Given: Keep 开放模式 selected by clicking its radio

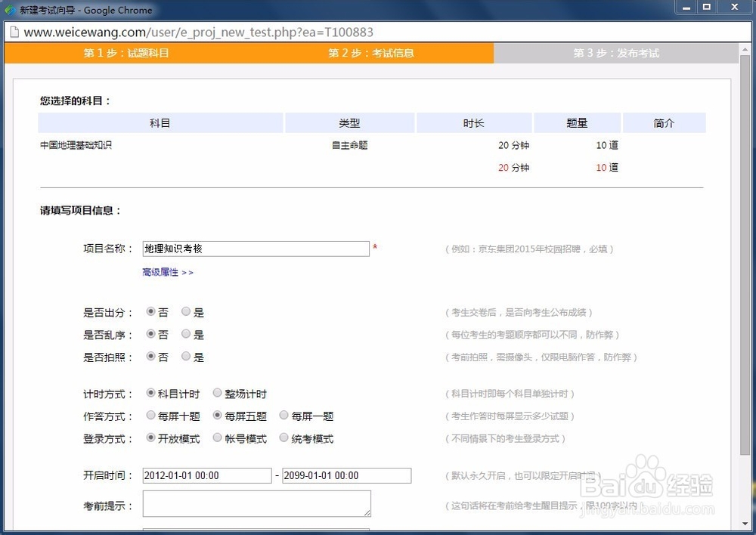Looking at the screenshot, I should (150, 438).
